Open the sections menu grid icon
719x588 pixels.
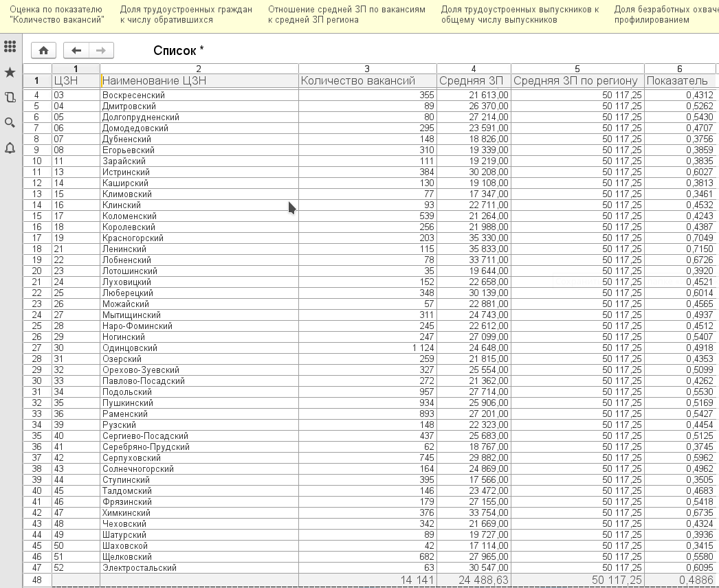pos(10,47)
